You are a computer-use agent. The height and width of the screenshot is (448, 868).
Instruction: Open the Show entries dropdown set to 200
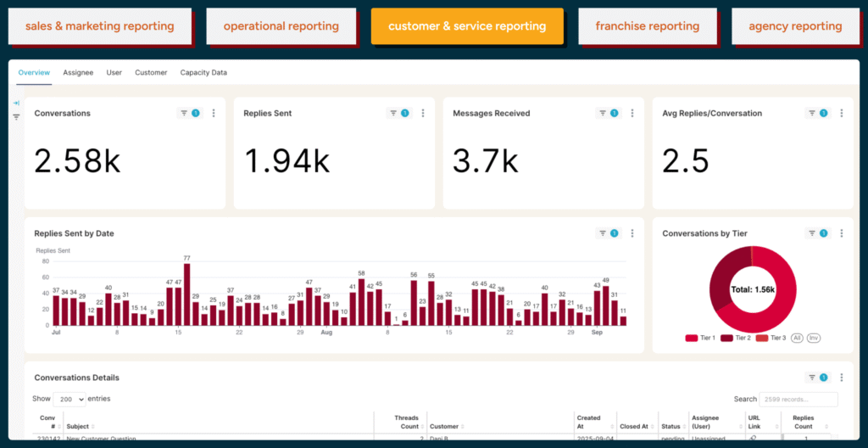(x=70, y=399)
